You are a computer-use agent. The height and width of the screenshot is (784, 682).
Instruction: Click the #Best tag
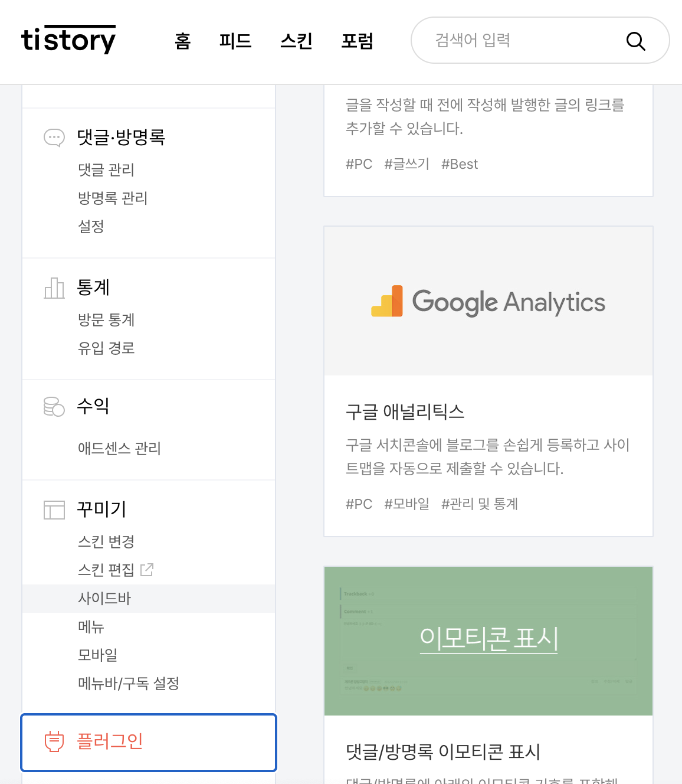tap(460, 164)
